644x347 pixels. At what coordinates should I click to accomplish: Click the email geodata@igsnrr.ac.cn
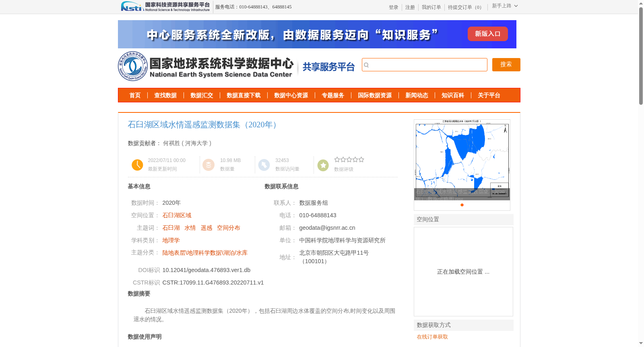[327, 228]
